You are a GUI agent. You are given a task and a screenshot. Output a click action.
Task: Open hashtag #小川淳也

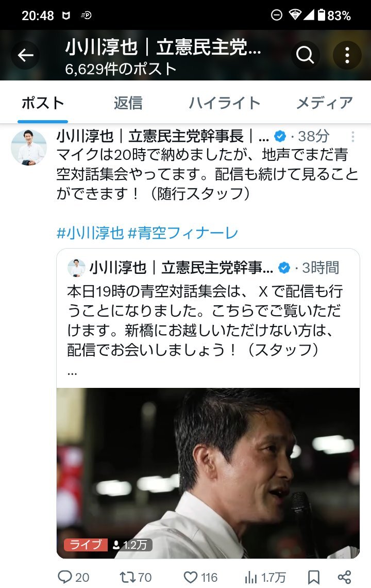[x=90, y=233]
